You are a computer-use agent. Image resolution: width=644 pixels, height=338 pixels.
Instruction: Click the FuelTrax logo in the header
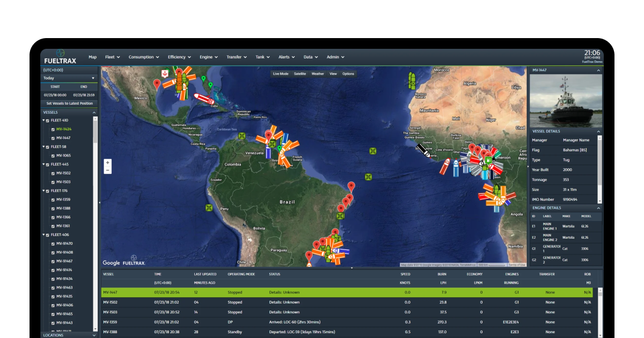click(60, 57)
